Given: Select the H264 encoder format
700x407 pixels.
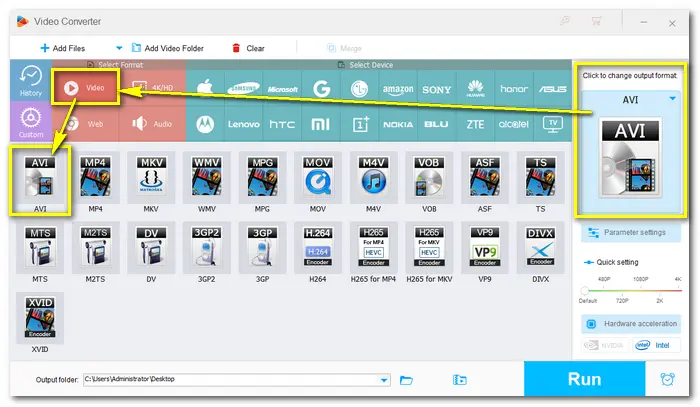Looking at the screenshot, I should pyautogui.click(x=318, y=248).
